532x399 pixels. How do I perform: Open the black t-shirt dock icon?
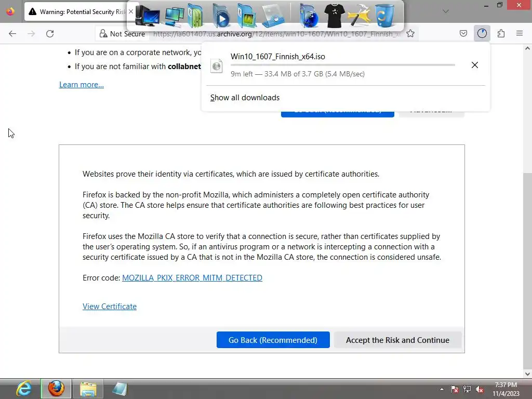click(x=334, y=16)
